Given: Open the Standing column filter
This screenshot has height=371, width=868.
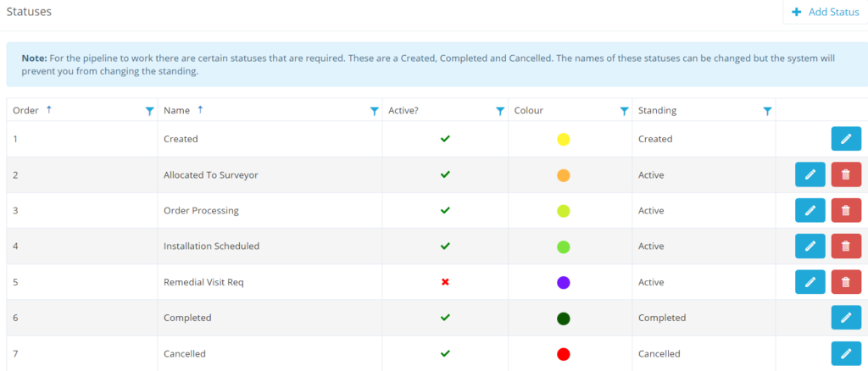Looking at the screenshot, I should tap(767, 111).
